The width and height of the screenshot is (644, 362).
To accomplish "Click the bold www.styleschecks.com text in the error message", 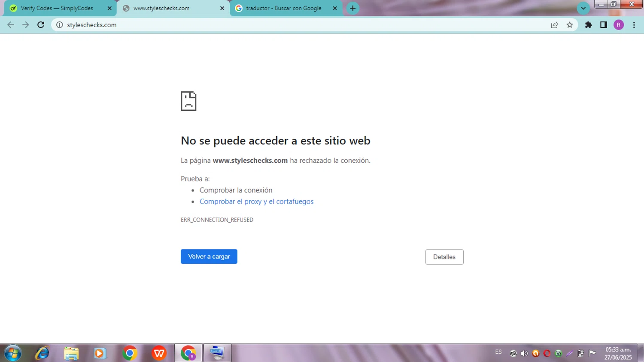I will coord(250,160).
